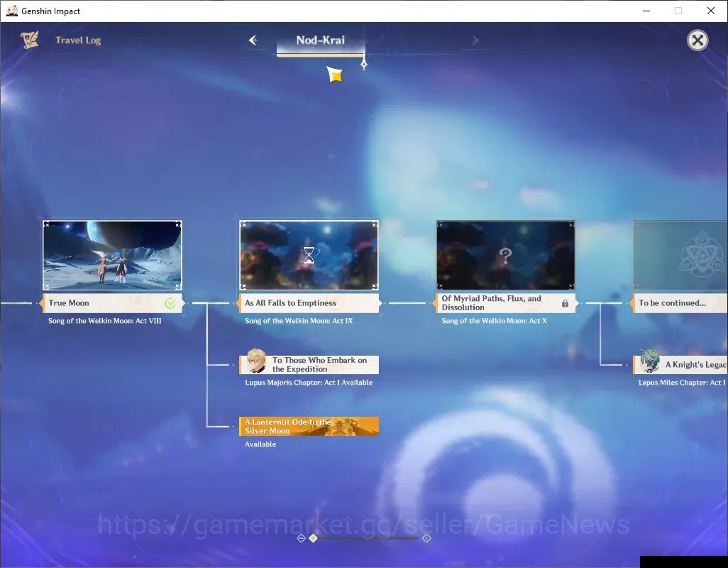
Task: Open A Lanternlit Ode to the Silver Moon
Action: point(309,426)
